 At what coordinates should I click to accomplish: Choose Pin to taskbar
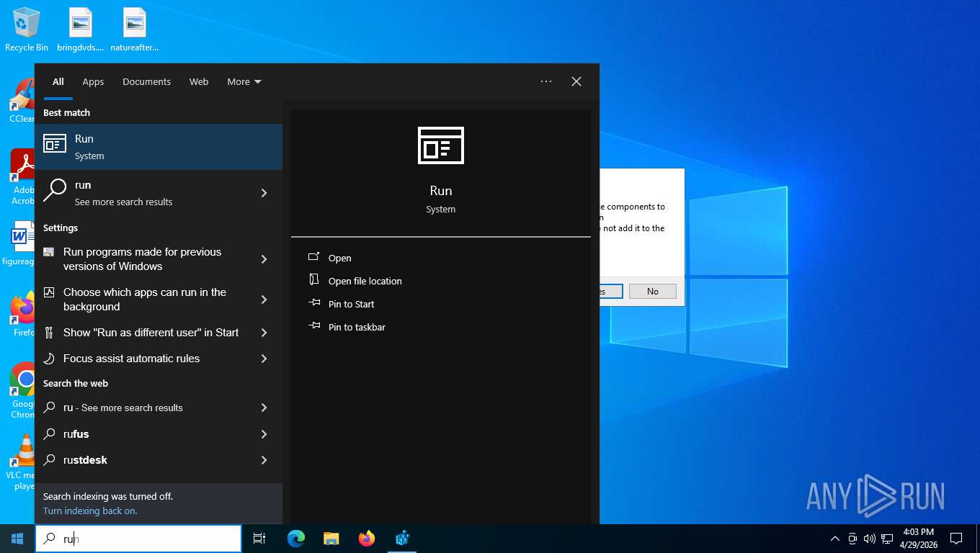click(x=357, y=327)
